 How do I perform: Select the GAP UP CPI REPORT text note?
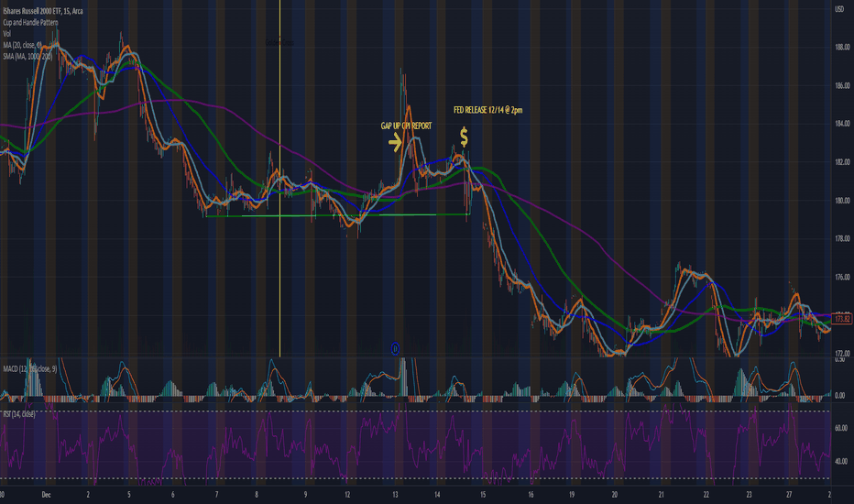tap(406, 126)
